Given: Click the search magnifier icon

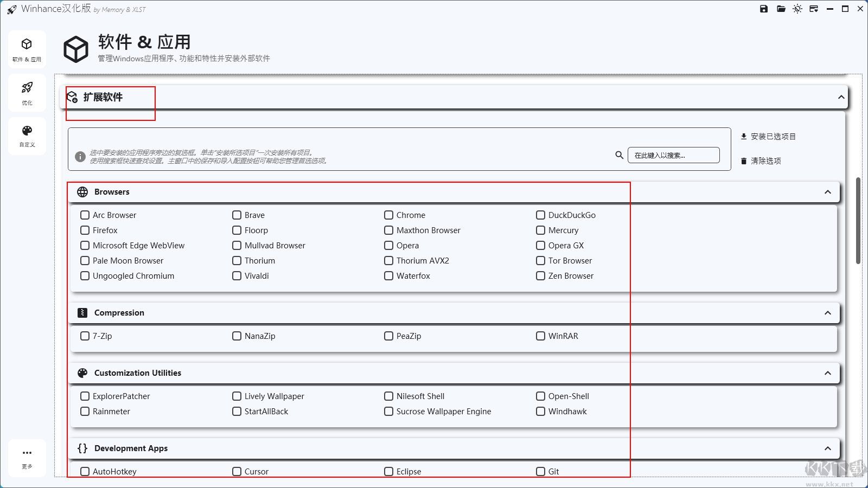Looking at the screenshot, I should [x=619, y=155].
